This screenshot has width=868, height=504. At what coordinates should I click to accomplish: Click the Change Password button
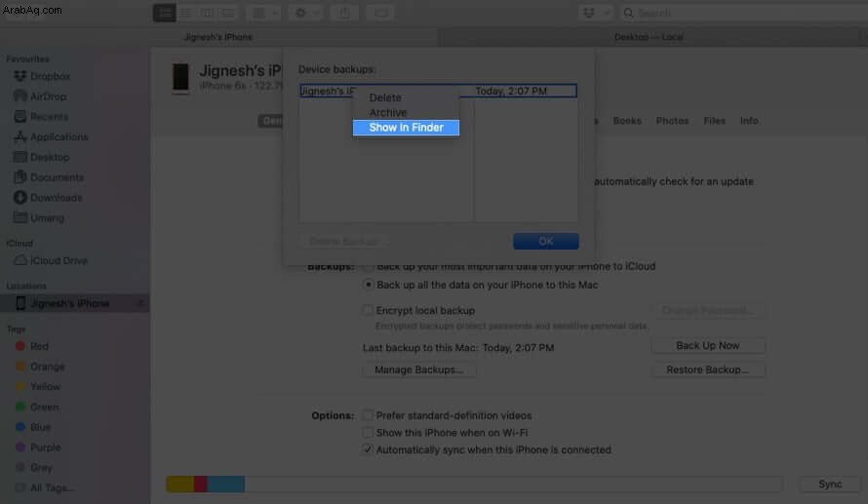(707, 310)
